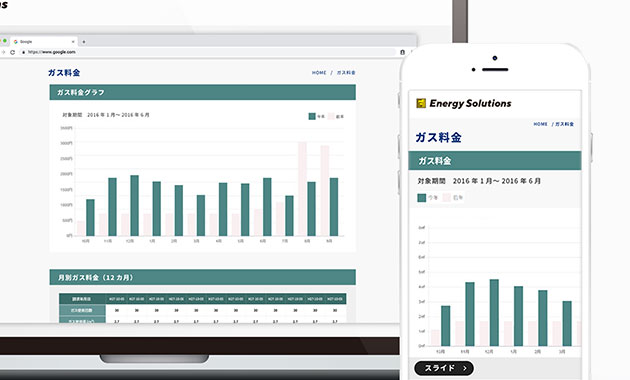Toggle the pink legend swatch in desktop chart

(331, 116)
